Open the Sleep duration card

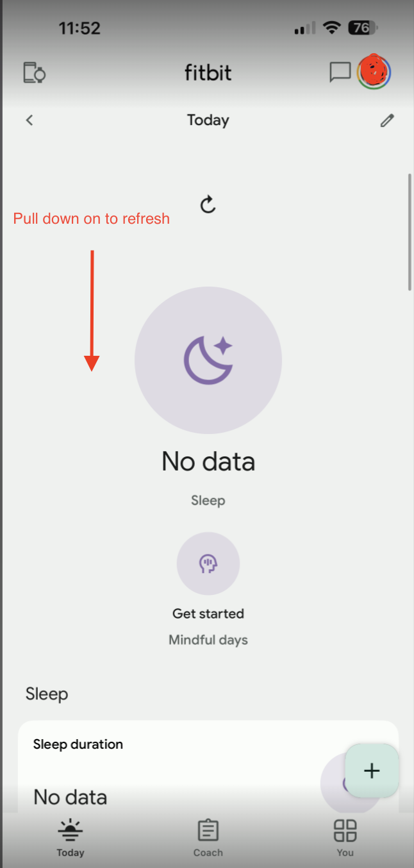click(208, 767)
